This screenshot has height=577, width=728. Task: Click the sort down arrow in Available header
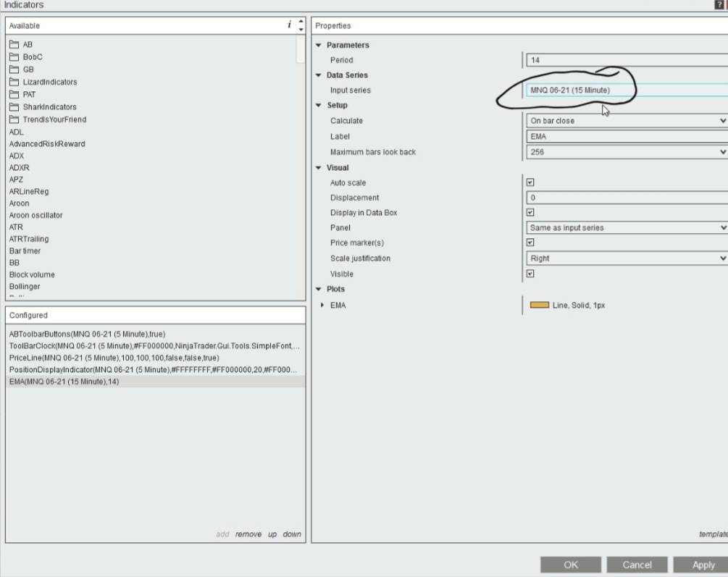301,29
